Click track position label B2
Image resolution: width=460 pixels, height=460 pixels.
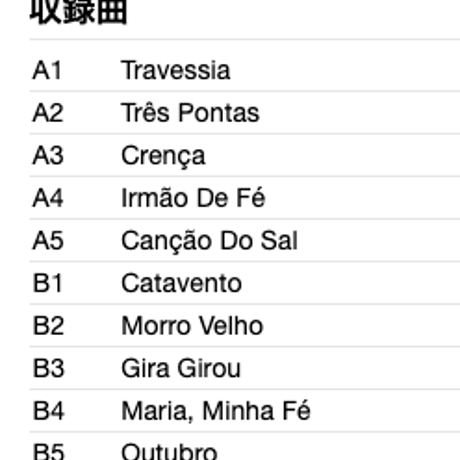pos(48,326)
